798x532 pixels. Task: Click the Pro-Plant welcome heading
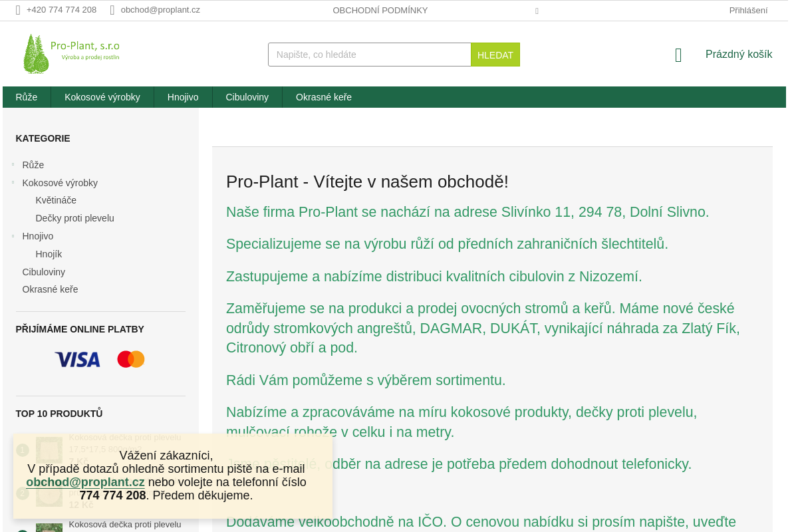click(x=367, y=182)
